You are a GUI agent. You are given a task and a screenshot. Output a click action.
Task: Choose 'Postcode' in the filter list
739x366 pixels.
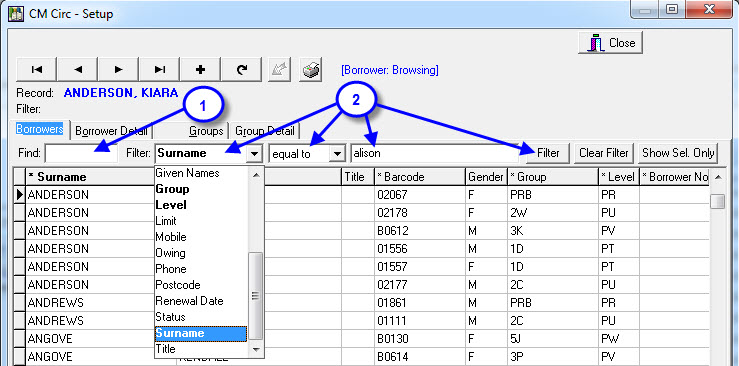click(x=201, y=285)
